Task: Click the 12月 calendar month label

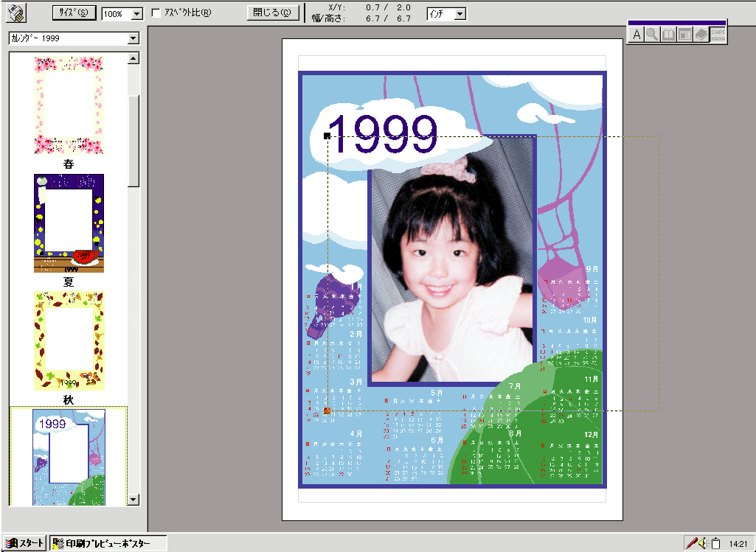Action: (x=591, y=435)
